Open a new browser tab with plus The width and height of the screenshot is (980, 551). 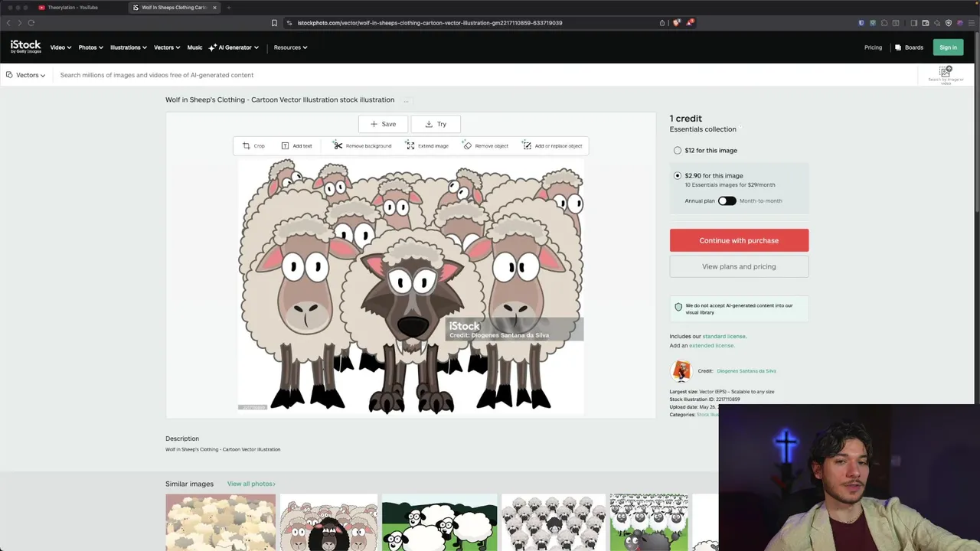pos(228,8)
